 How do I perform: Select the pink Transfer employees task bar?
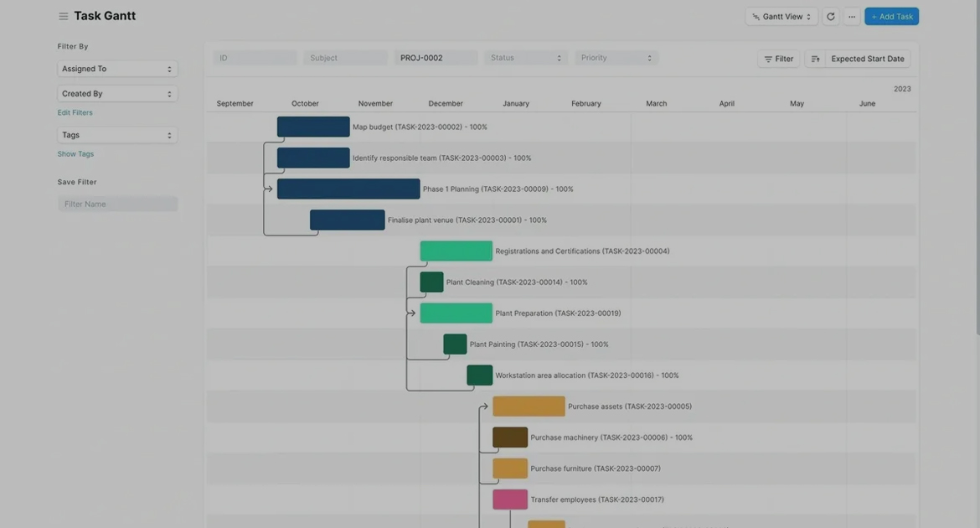click(x=509, y=500)
